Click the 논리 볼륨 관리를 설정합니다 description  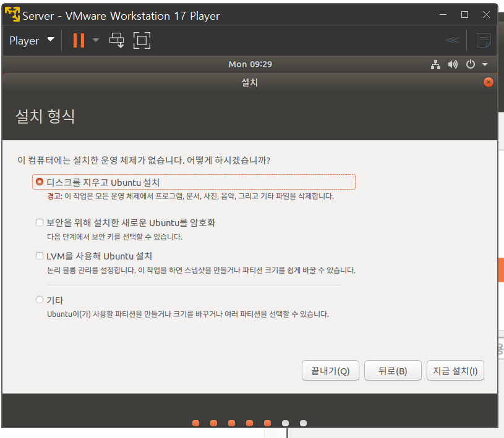coord(201,270)
